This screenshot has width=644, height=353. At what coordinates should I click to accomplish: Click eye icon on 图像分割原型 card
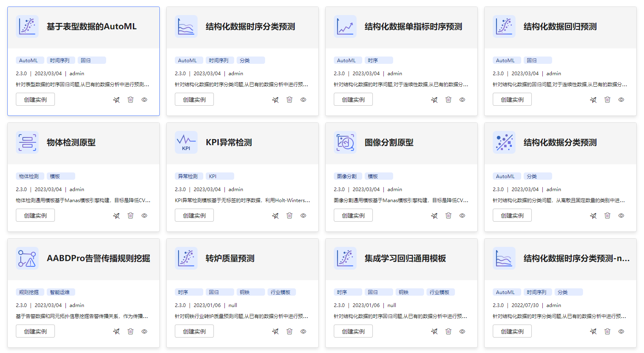[462, 216]
